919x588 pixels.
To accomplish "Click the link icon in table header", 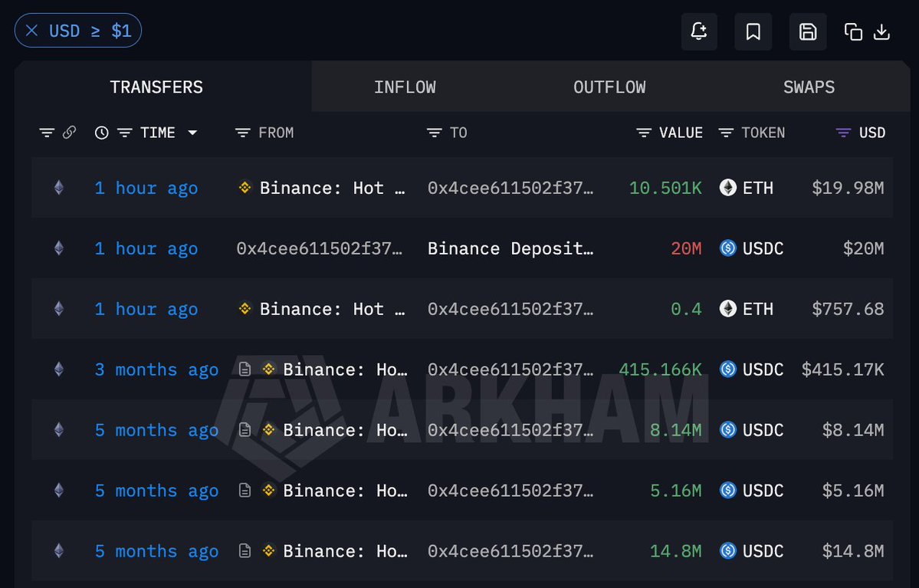I will [x=69, y=133].
